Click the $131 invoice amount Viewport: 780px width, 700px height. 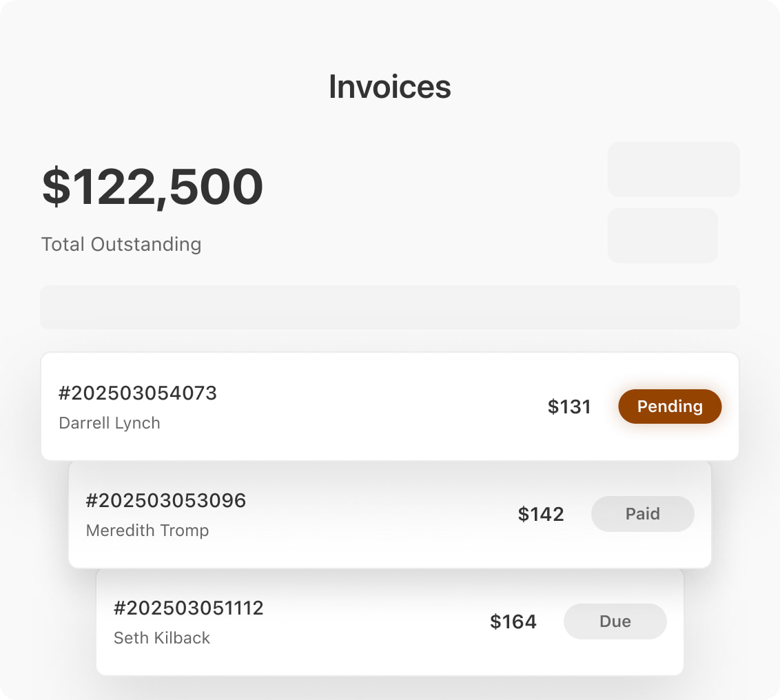click(x=569, y=407)
